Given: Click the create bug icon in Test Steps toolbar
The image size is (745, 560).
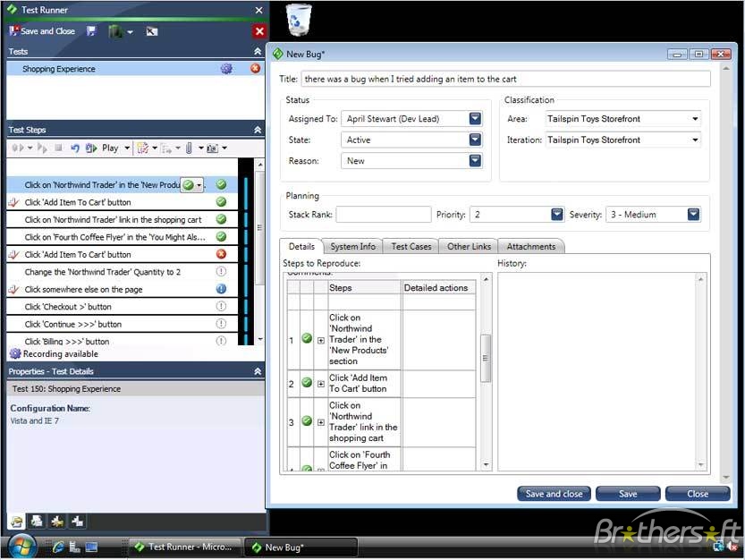Looking at the screenshot, I should click(x=142, y=148).
